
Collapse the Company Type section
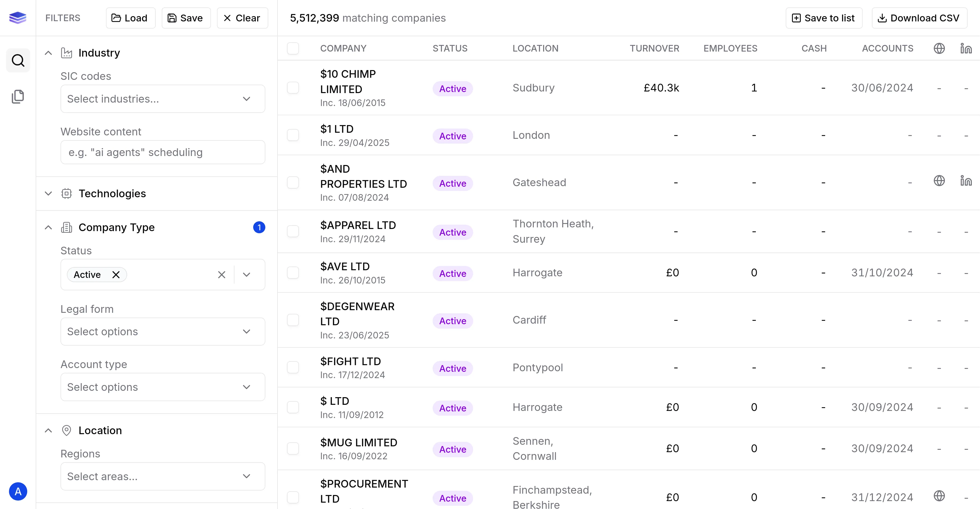[48, 227]
